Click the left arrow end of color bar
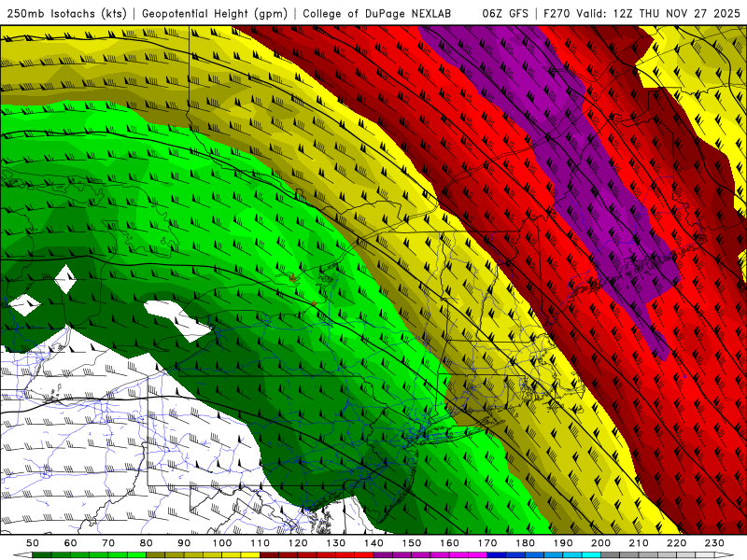This screenshot has width=747, height=560. tap(22, 555)
